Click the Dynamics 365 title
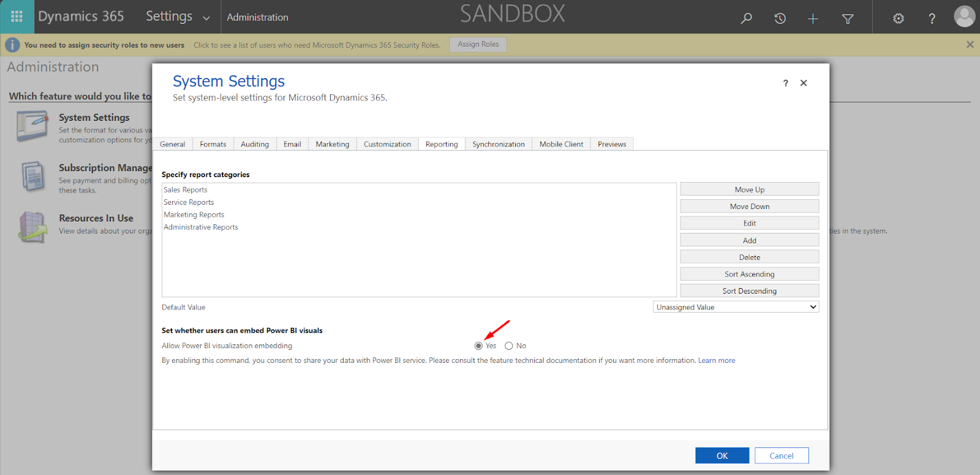This screenshot has height=475, width=980. [x=81, y=17]
